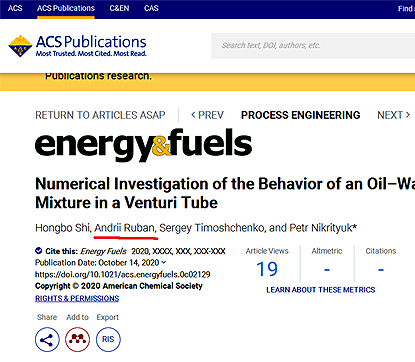
Task: Add article to Mendeley via red icon
Action: tap(77, 339)
